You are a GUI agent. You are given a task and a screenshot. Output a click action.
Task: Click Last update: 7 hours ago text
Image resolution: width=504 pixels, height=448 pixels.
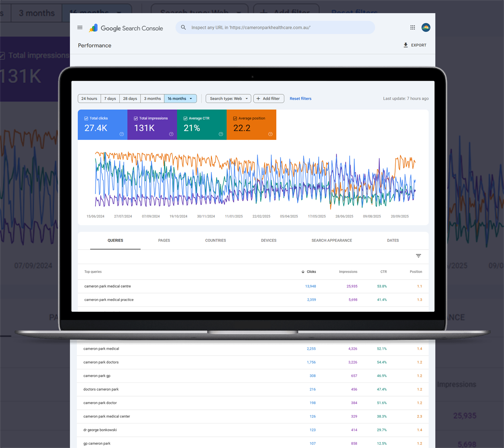[406, 98]
